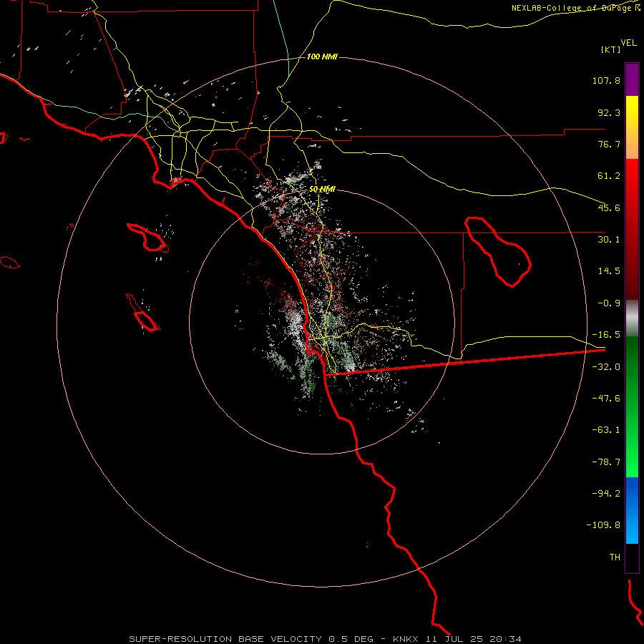Viewport: 644px width, 644px height.
Task: Click the -78.7 velocity scale value
Action: 606,462
